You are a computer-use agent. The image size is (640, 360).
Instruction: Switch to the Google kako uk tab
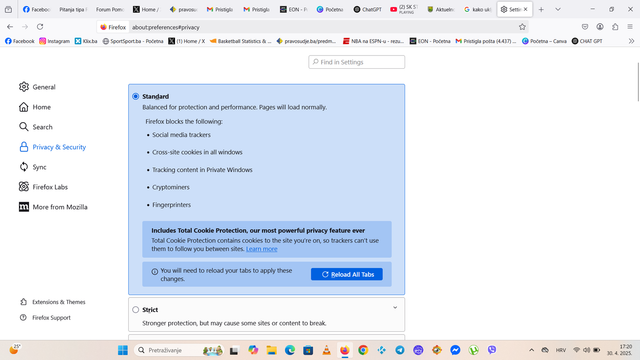(x=478, y=9)
